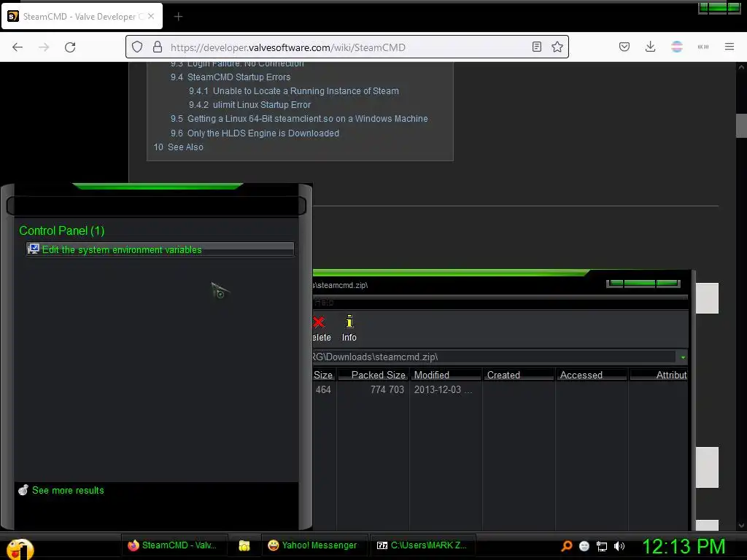The width and height of the screenshot is (747, 560).
Task: Reload the SteamCMD wiki page
Action: [x=70, y=47]
